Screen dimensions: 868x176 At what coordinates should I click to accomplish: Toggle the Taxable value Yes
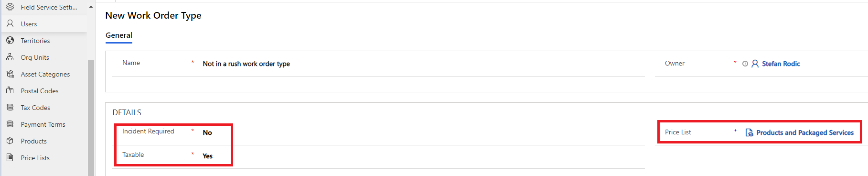click(207, 156)
